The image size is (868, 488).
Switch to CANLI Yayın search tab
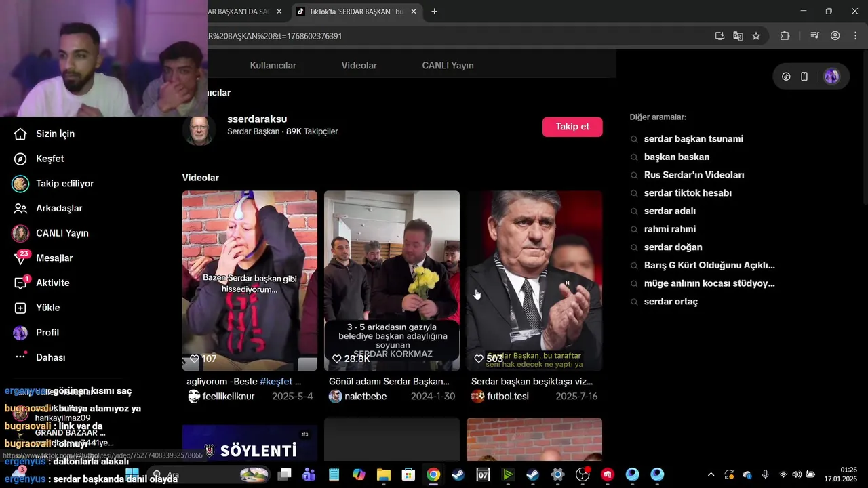(448, 66)
